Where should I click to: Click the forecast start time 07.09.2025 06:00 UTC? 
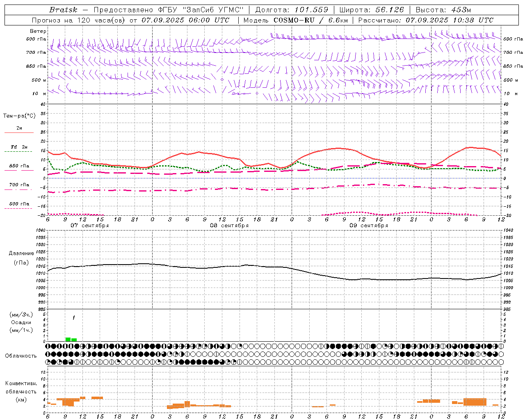coord(185,20)
